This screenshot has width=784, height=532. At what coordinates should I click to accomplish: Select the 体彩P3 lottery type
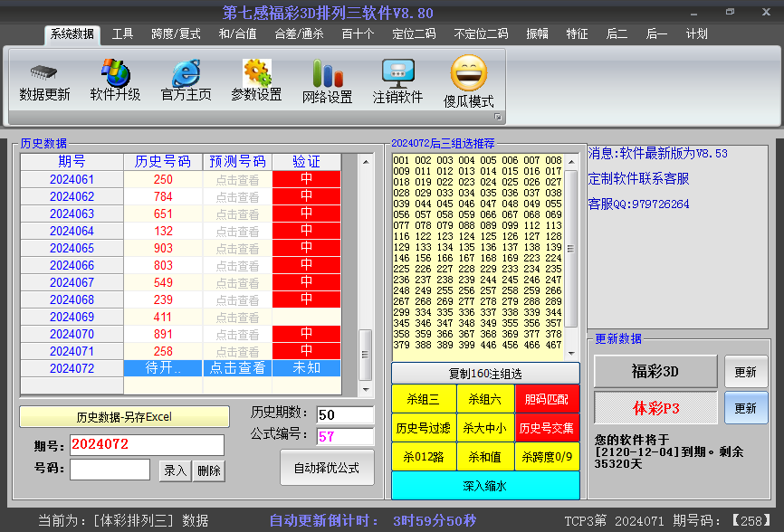tap(655, 408)
